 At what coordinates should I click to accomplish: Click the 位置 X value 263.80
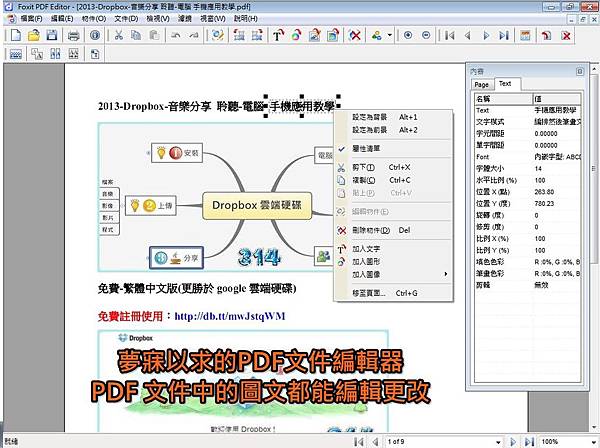point(544,192)
